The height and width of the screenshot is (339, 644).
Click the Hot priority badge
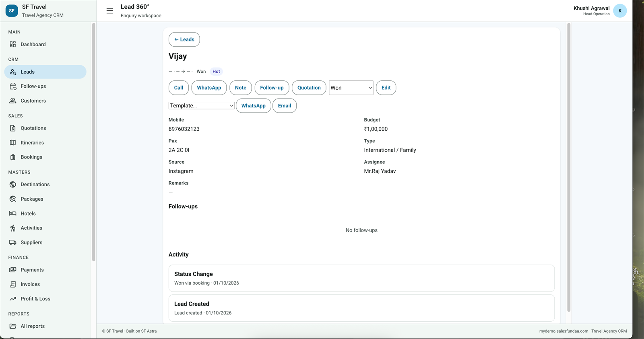pos(216,72)
